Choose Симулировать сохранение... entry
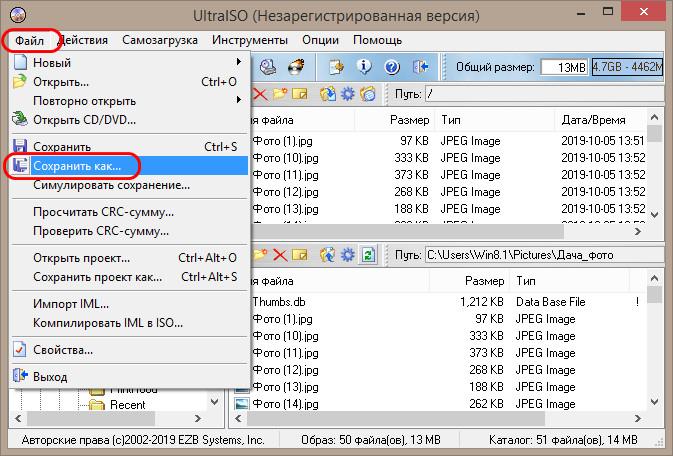This screenshot has width=673, height=456. pyautogui.click(x=129, y=185)
